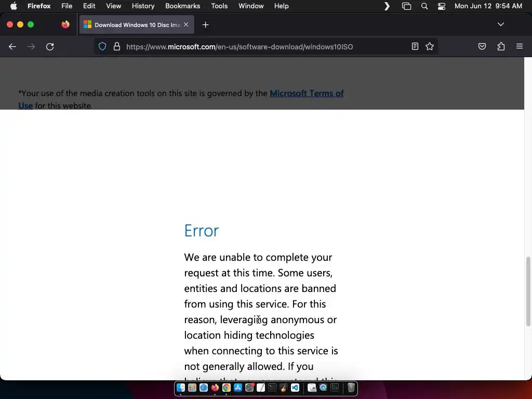532x399 pixels.
Task: Open Control Center in menu bar
Action: point(442,6)
